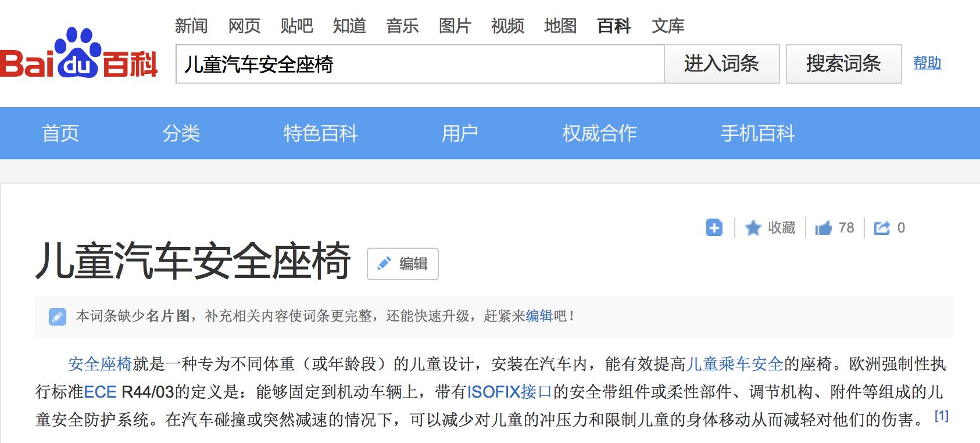Image resolution: width=980 pixels, height=443 pixels.
Task: Click the thumbs-up like icon
Action: [x=823, y=228]
